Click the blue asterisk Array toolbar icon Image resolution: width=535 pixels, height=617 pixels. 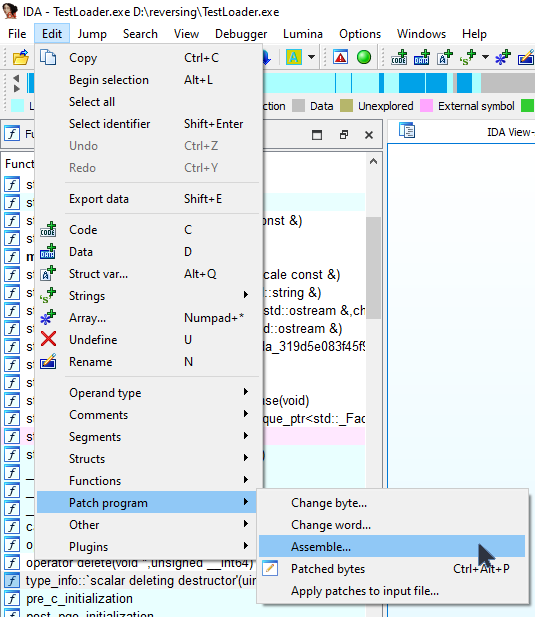502,57
